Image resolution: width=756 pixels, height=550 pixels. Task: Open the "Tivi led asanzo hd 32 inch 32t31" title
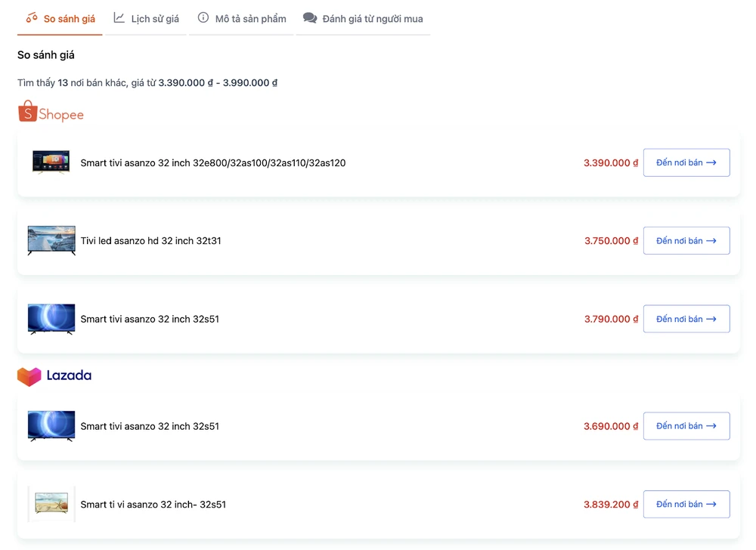(x=151, y=241)
